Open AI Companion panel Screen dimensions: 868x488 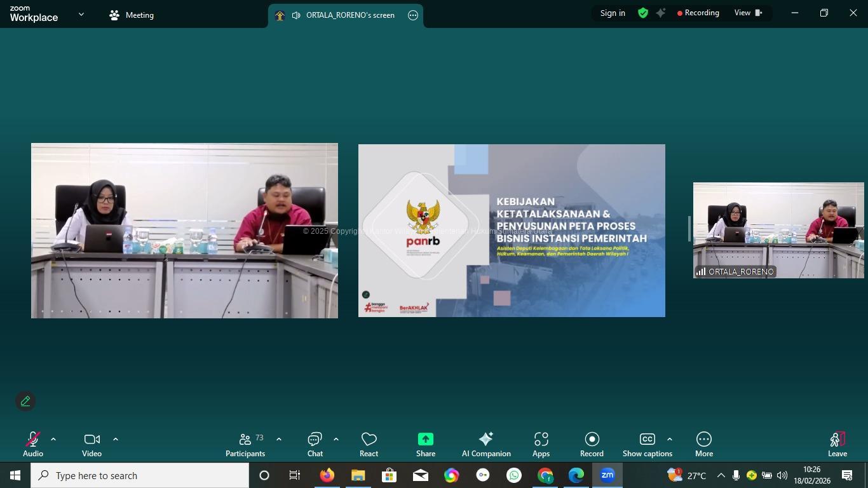[x=486, y=444]
